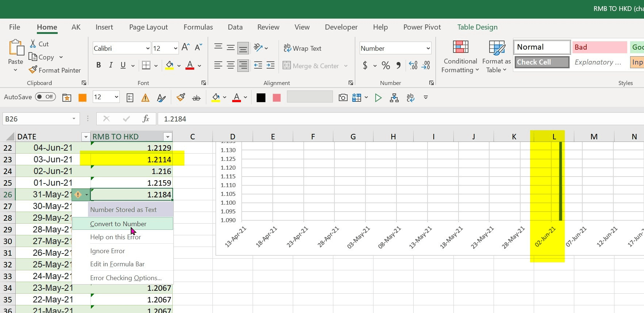
Task: Click the strikethrough icon in quick toolbar
Action: coord(196,98)
